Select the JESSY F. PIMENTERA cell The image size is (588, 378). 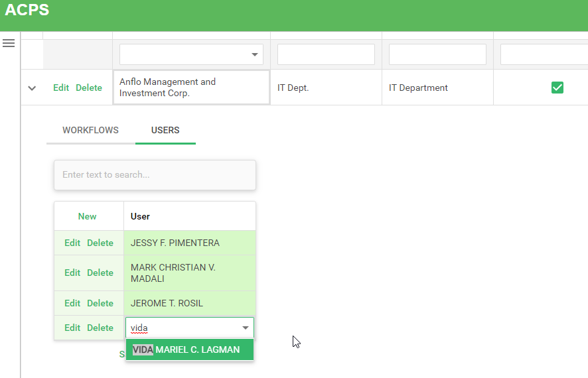pos(190,243)
